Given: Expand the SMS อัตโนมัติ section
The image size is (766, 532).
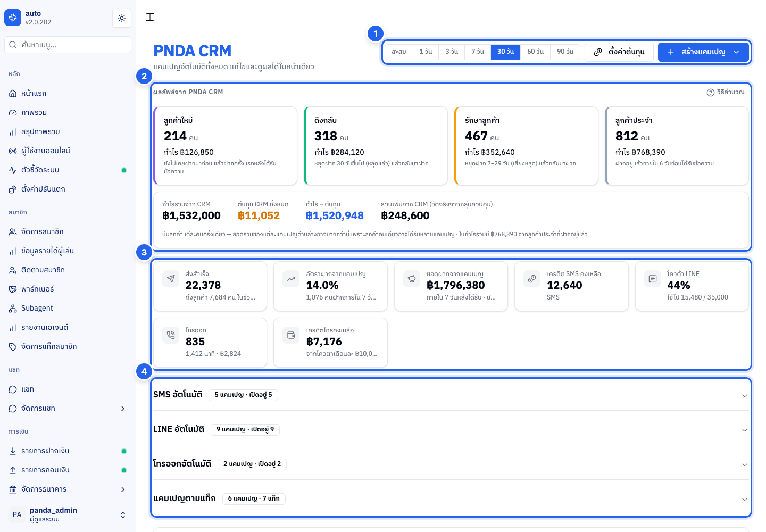Looking at the screenshot, I should [x=451, y=395].
